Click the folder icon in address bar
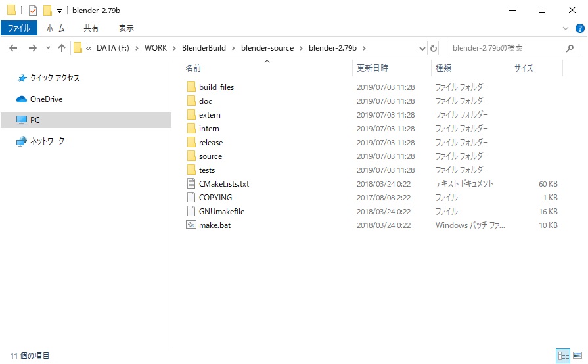Screen dimensions: 588x364 pyautogui.click(x=78, y=47)
